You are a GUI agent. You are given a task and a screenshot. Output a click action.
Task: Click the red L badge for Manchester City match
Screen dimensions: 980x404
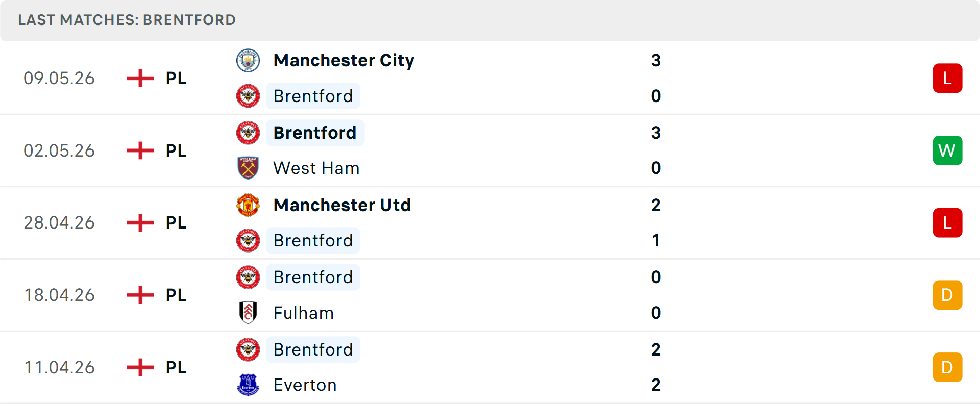(947, 78)
